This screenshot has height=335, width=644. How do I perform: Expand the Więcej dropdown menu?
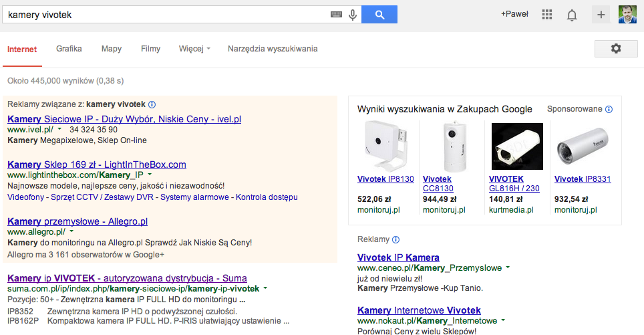(194, 49)
